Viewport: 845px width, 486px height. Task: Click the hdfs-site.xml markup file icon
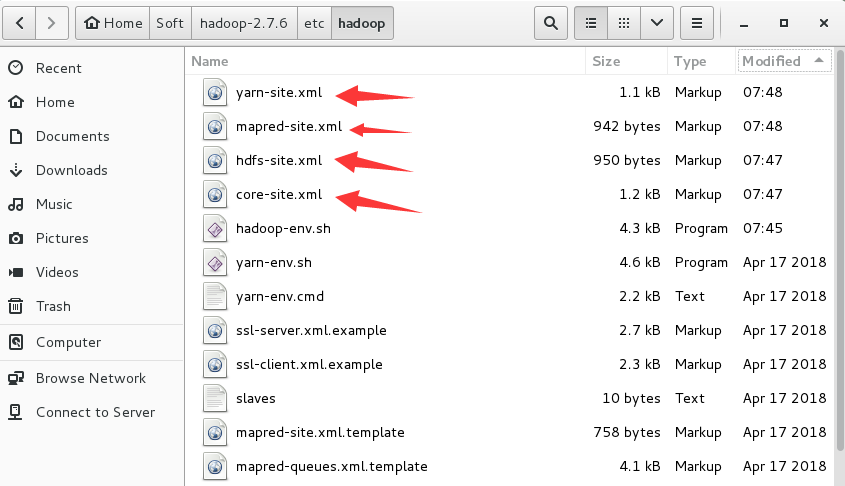pyautogui.click(x=214, y=160)
